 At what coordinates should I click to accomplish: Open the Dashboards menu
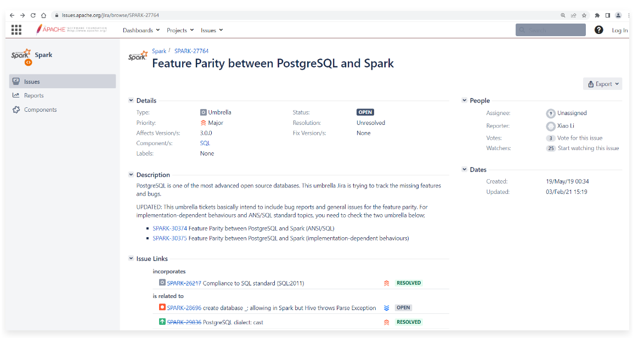click(x=141, y=30)
